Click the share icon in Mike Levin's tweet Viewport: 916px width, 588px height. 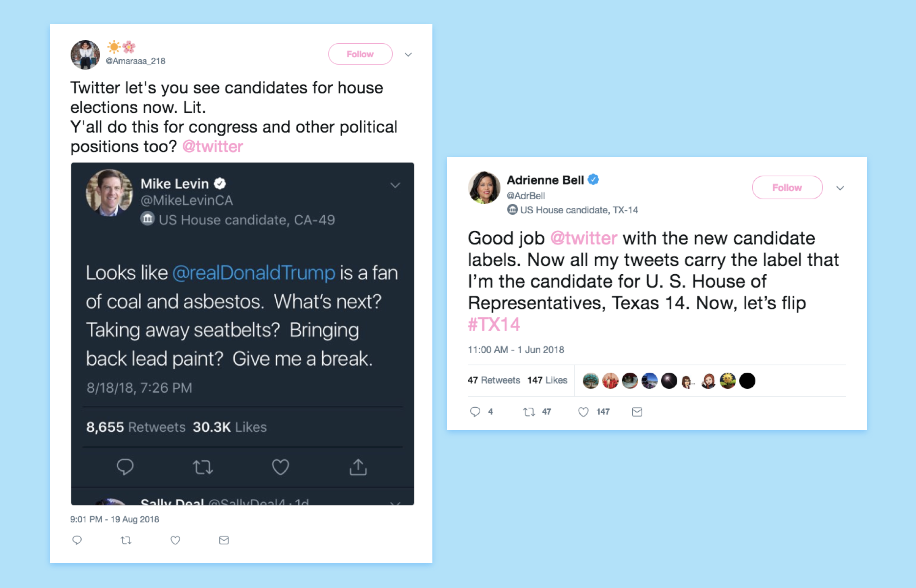tap(358, 467)
